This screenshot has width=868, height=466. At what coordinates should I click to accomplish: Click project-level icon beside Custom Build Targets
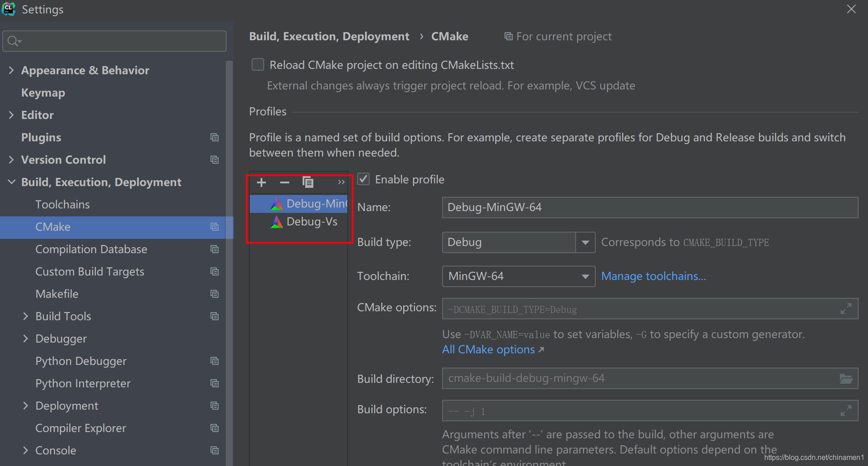215,271
